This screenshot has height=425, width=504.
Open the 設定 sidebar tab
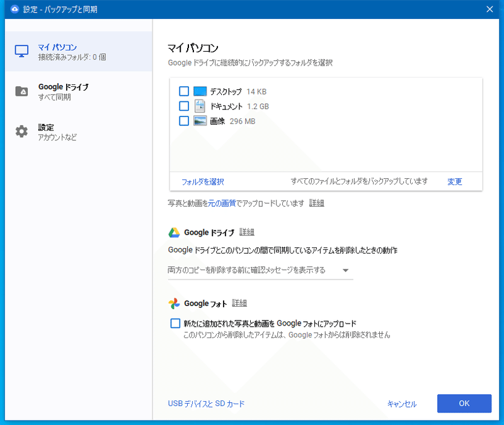(79, 132)
